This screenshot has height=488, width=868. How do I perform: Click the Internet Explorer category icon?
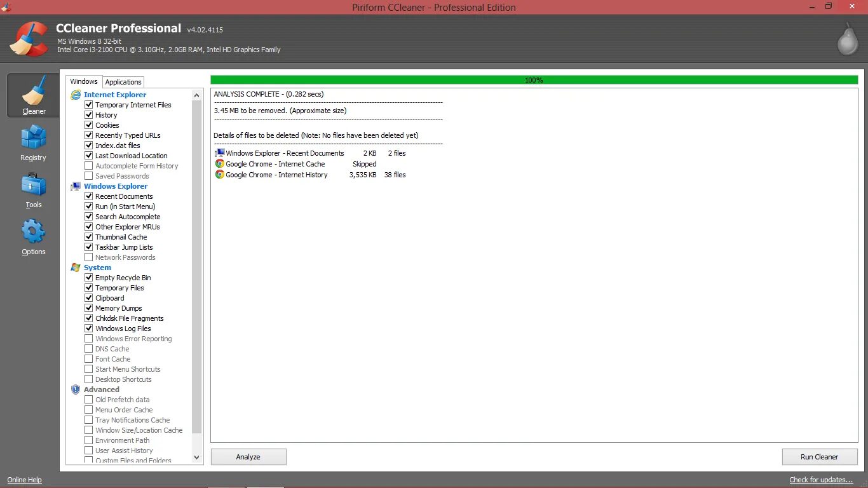coord(76,95)
